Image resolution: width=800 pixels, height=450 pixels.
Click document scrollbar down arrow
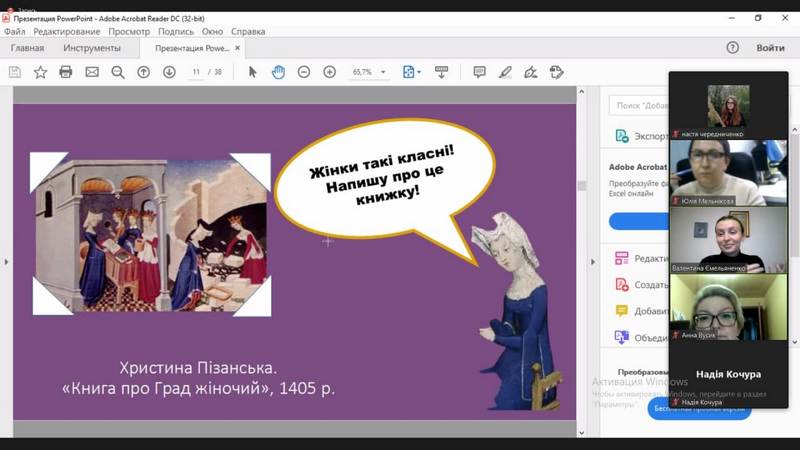582,433
